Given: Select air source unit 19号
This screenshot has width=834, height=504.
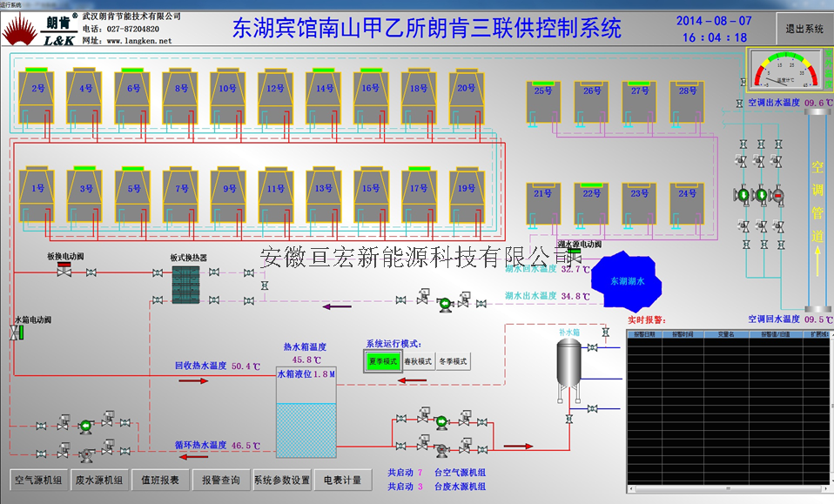Looking at the screenshot, I should (x=467, y=194).
